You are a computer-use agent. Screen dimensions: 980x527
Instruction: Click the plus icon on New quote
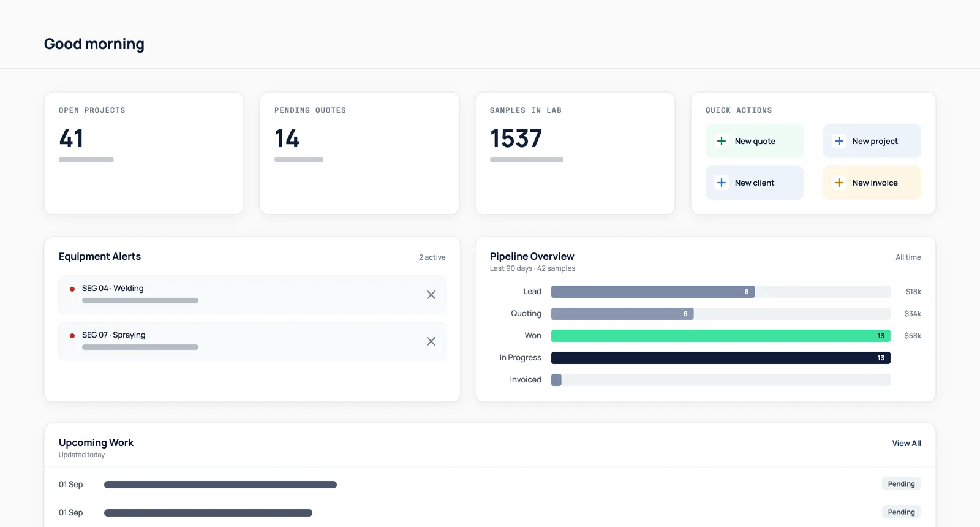point(722,141)
